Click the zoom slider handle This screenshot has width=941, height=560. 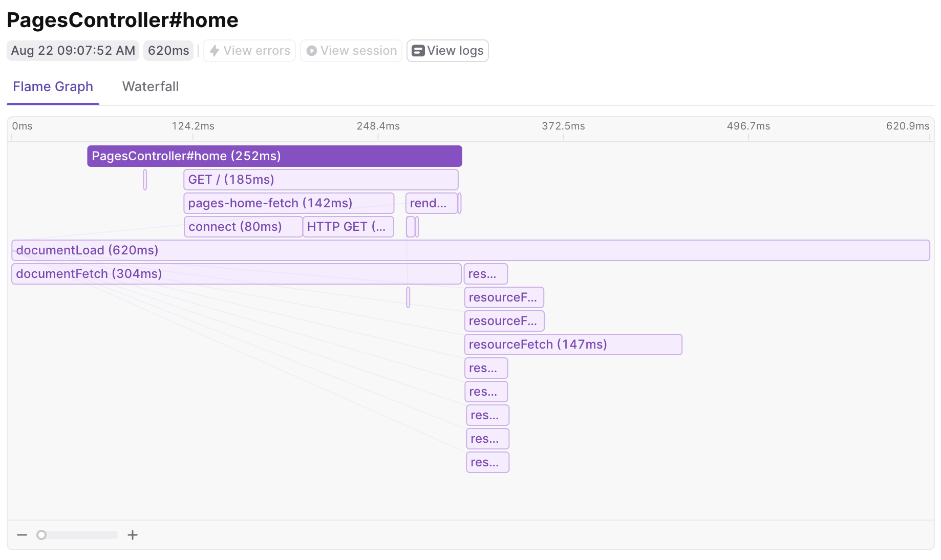41,534
